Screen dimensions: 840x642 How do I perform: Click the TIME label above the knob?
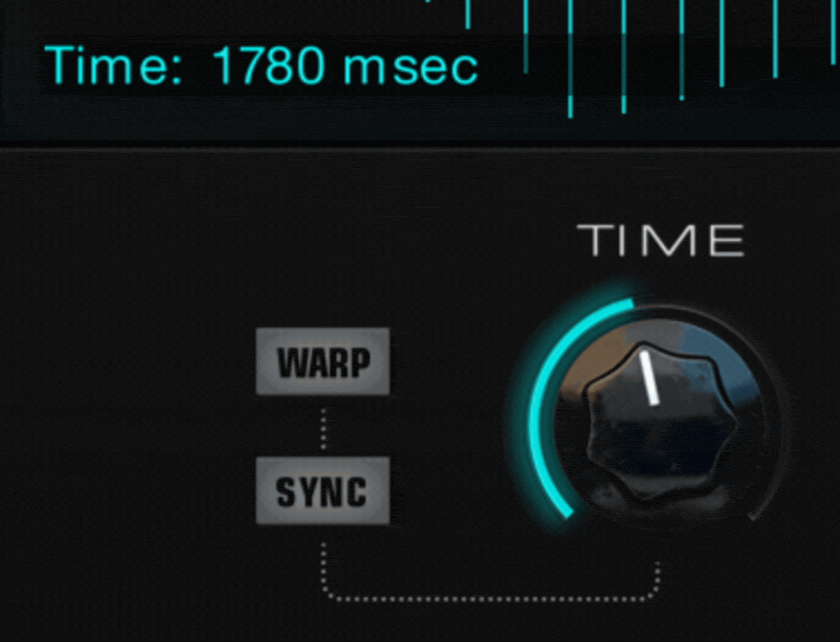[x=661, y=241]
